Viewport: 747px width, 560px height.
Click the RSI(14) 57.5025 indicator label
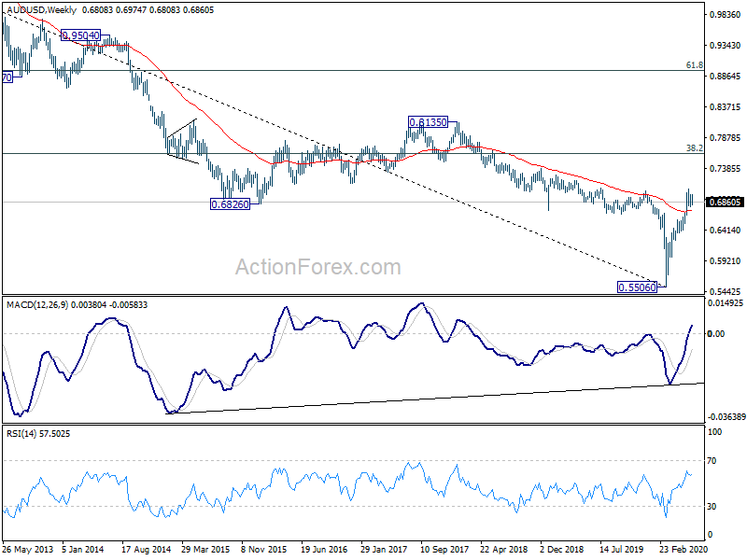(38, 434)
